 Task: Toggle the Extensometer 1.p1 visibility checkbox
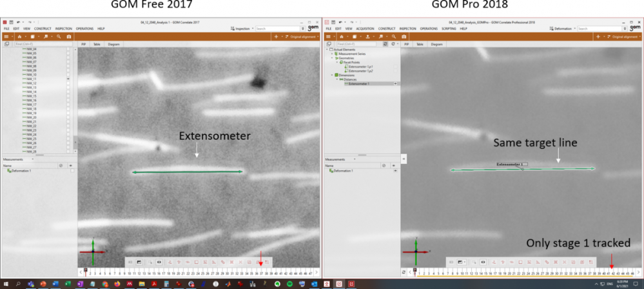coord(396,66)
